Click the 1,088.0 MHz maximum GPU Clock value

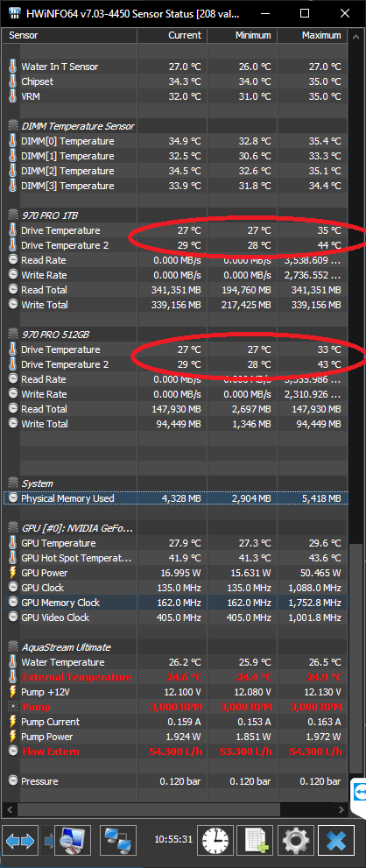pyautogui.click(x=314, y=588)
